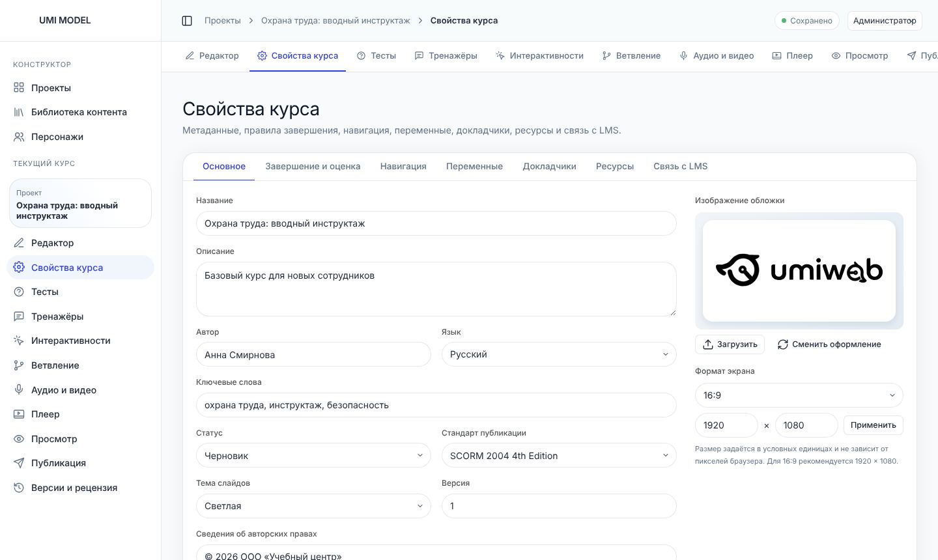938x560 pixels.
Task: Expand the Статус dropdown
Action: click(313, 456)
